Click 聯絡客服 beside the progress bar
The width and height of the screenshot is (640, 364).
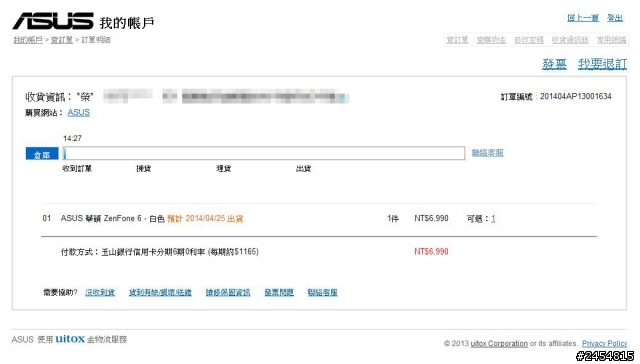(487, 153)
